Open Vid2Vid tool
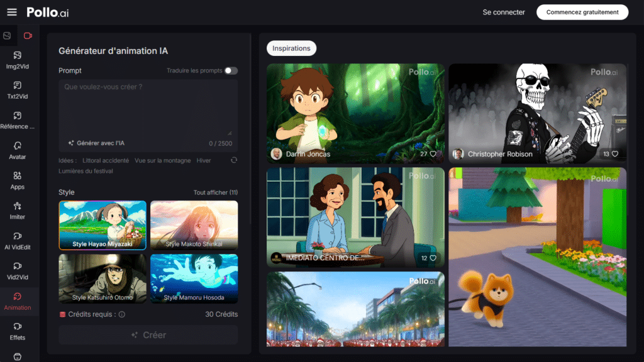 [x=17, y=271]
